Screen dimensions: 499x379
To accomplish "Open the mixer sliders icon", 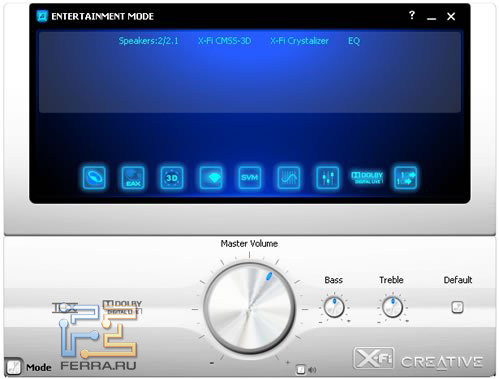I will (328, 177).
